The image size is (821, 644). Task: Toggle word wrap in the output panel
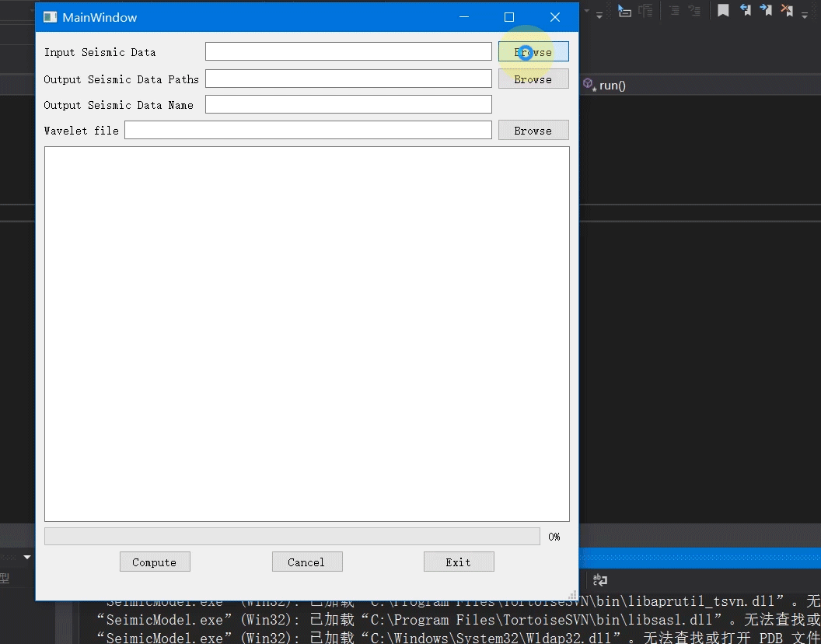(x=600, y=580)
